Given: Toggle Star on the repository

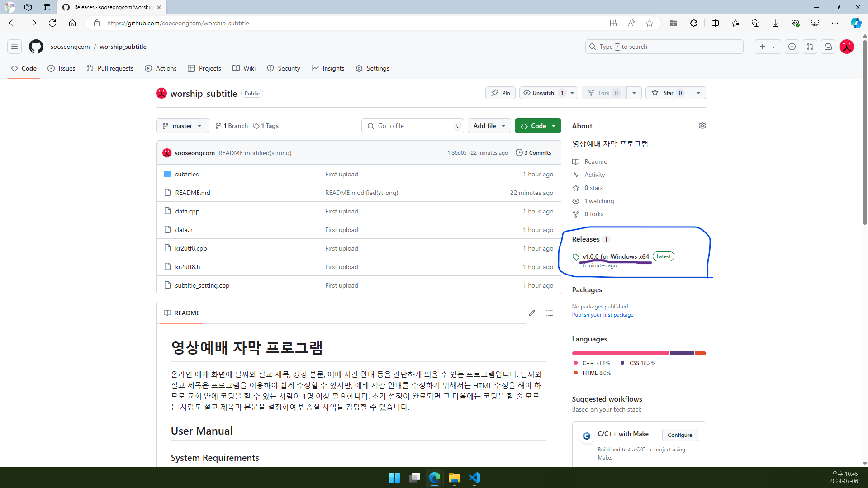Looking at the screenshot, I should (668, 93).
